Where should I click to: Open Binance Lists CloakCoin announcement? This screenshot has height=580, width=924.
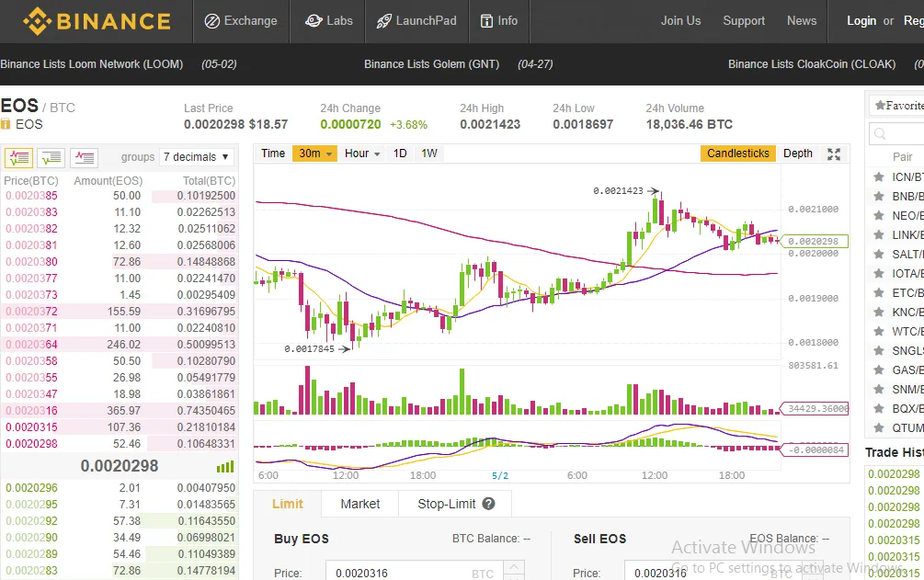pyautogui.click(x=812, y=64)
